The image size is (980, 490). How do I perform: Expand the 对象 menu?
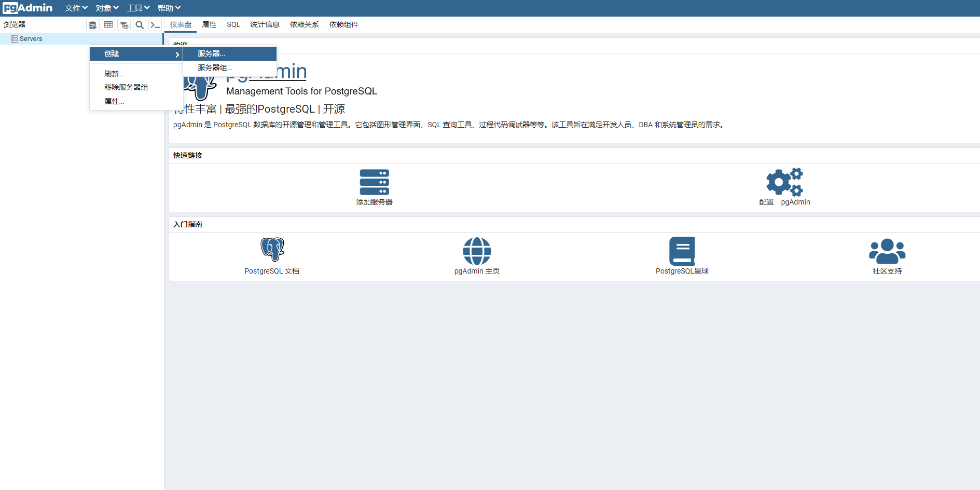pos(107,8)
